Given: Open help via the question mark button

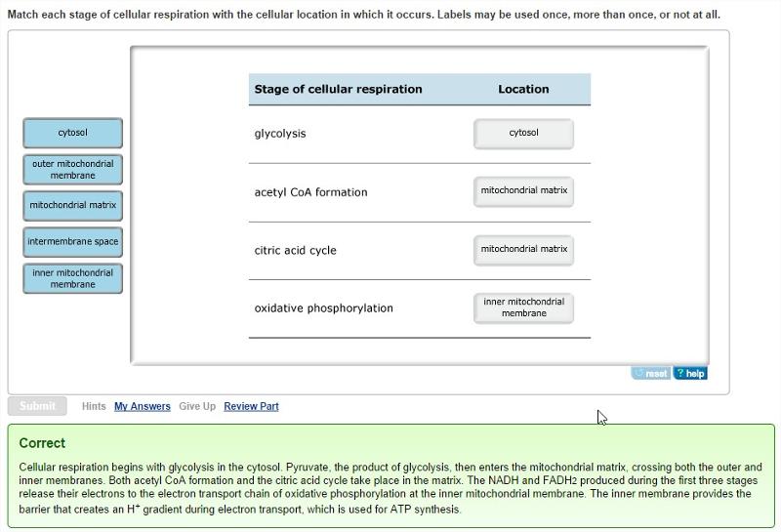Looking at the screenshot, I should point(689,373).
